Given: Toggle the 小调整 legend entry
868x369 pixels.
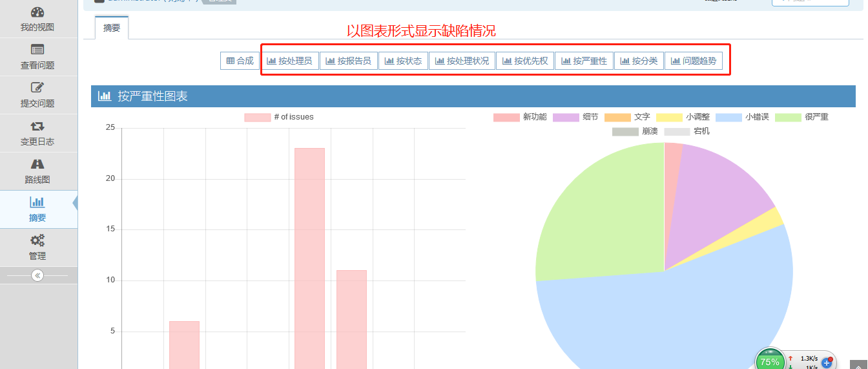Looking at the screenshot, I should click(x=683, y=117).
